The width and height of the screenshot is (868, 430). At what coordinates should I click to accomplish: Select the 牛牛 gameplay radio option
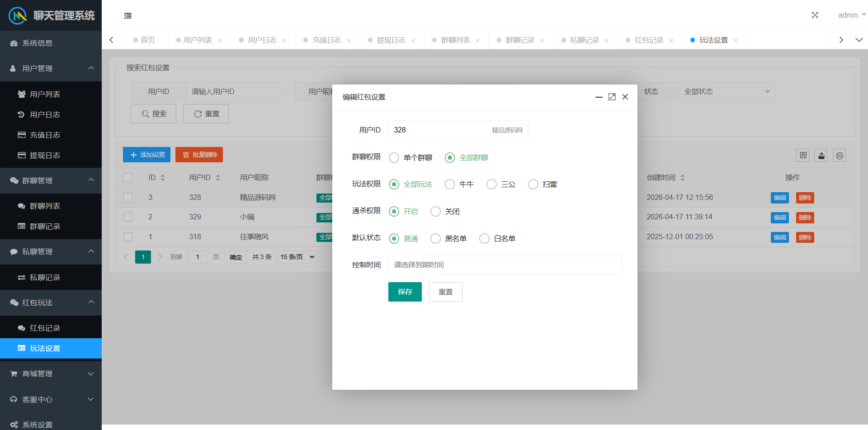click(x=450, y=184)
